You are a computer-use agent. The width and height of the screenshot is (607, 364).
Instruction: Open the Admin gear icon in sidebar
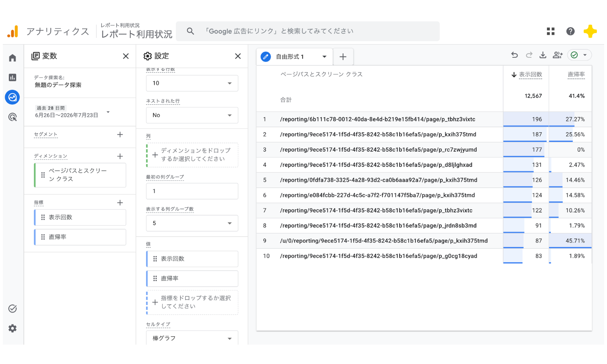[13, 328]
